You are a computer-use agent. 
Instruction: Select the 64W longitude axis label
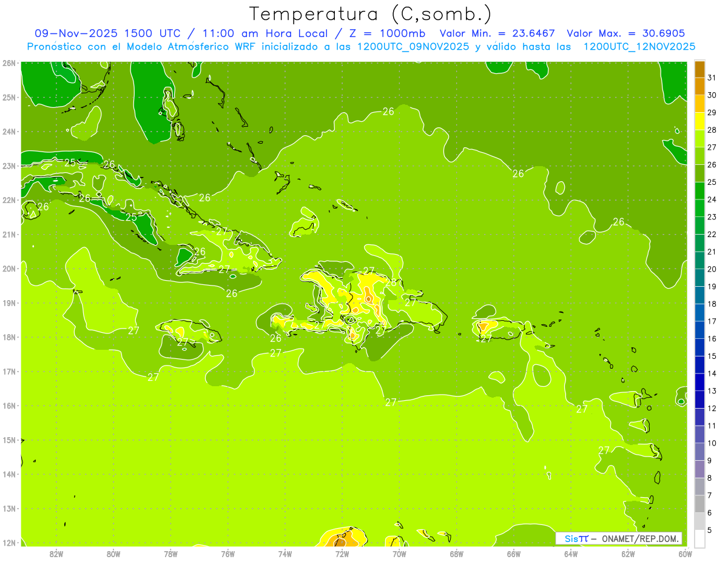point(571,554)
